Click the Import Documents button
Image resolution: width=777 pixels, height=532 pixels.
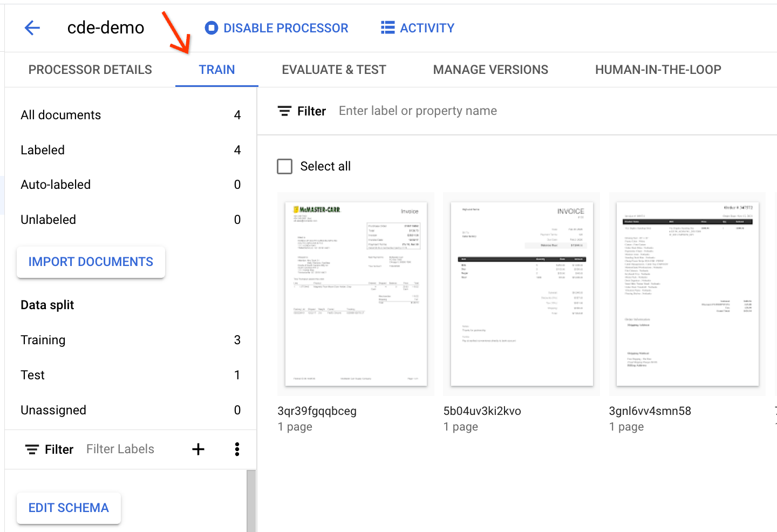91,262
